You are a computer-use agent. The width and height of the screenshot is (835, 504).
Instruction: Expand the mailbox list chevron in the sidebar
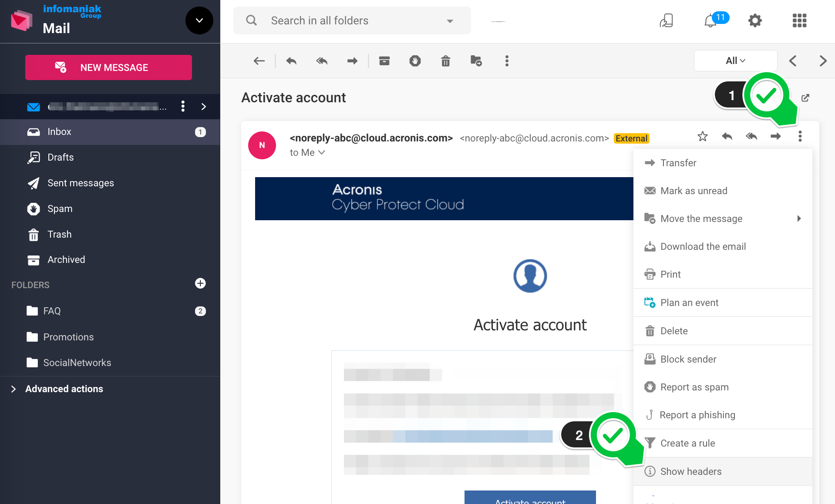[x=204, y=107]
